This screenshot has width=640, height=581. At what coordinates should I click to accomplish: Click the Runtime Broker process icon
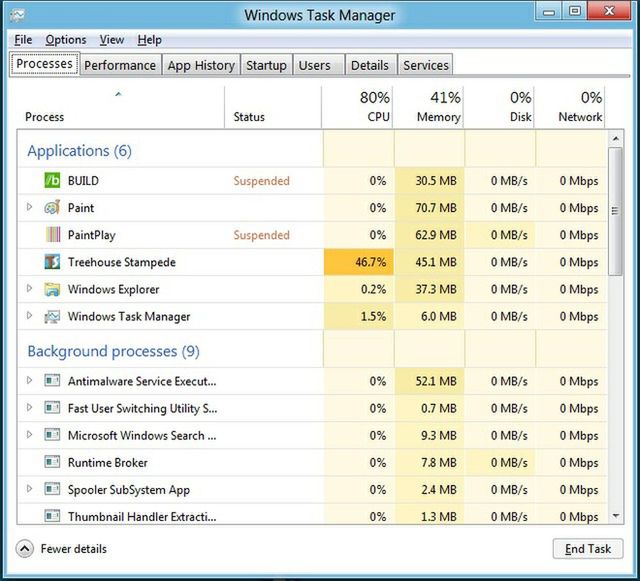pyautogui.click(x=52, y=462)
